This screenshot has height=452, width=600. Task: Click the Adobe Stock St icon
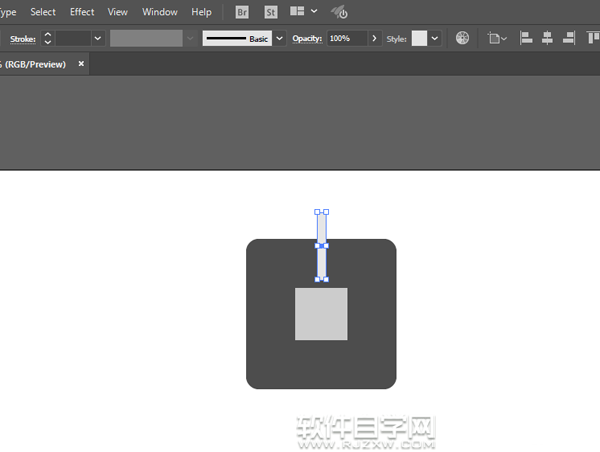coord(272,12)
